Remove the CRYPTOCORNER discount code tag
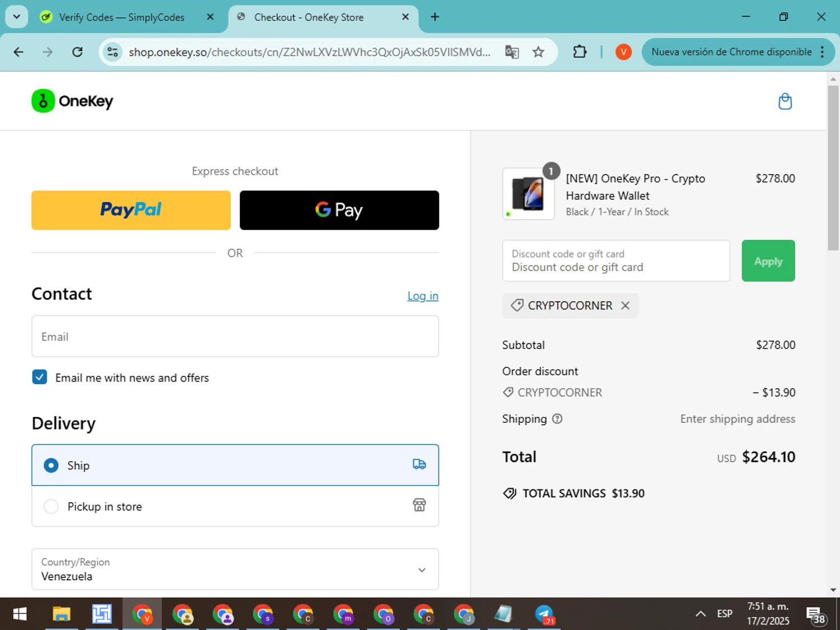The width and height of the screenshot is (840, 630). pyautogui.click(x=626, y=306)
